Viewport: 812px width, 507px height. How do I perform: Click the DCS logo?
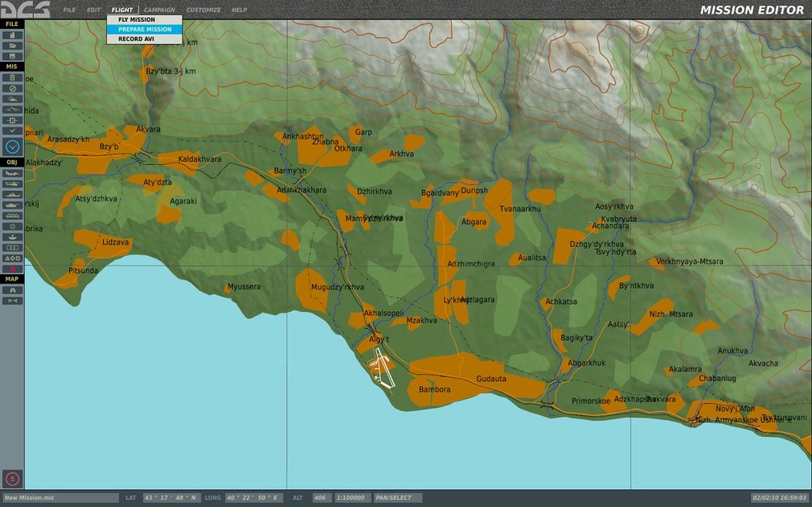[25, 9]
